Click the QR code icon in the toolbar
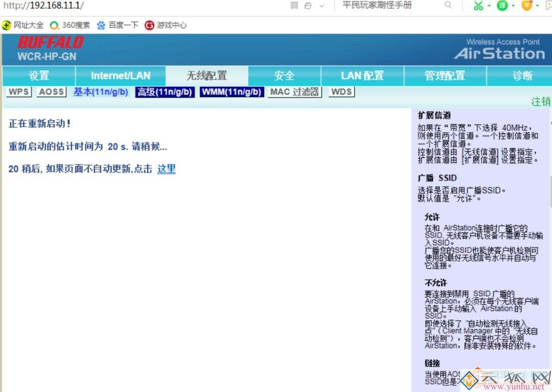Viewport: 552px width, 392px height. click(x=295, y=6)
